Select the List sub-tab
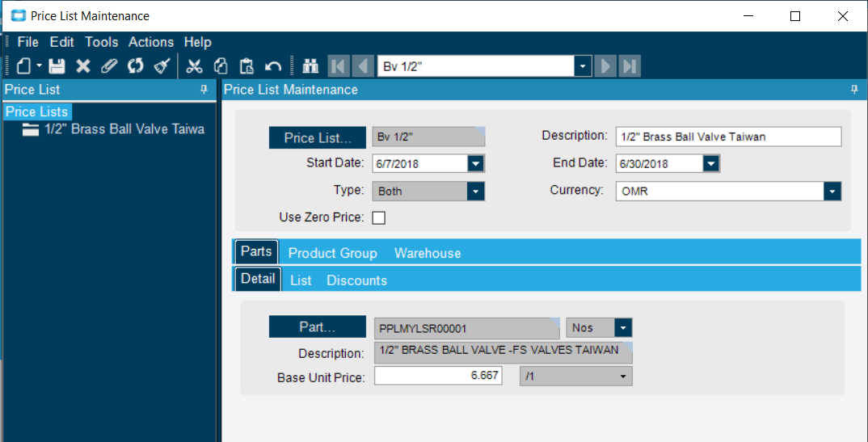Screen dimensions: 868x442 (301, 280)
